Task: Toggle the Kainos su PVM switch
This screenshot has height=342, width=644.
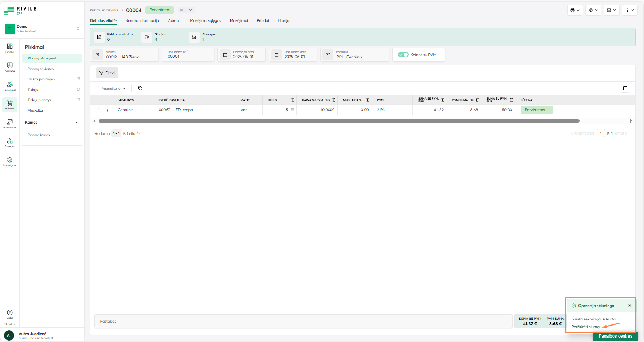Action: click(x=403, y=55)
